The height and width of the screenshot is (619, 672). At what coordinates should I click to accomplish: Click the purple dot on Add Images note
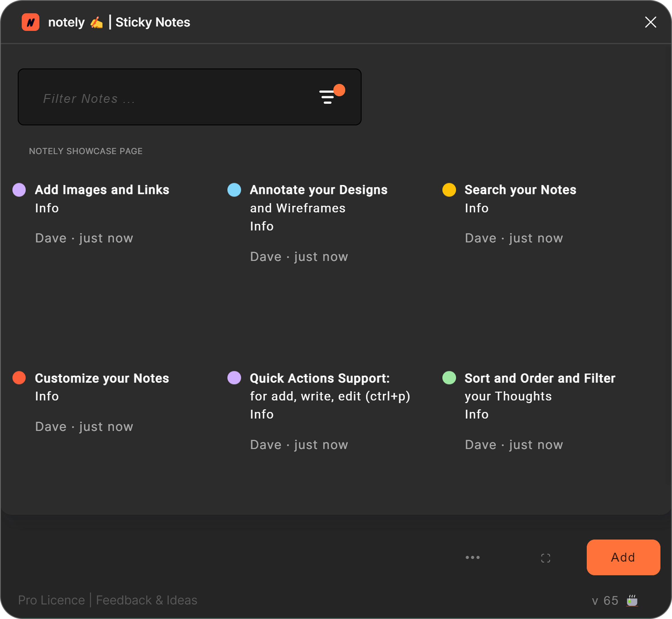click(x=19, y=190)
